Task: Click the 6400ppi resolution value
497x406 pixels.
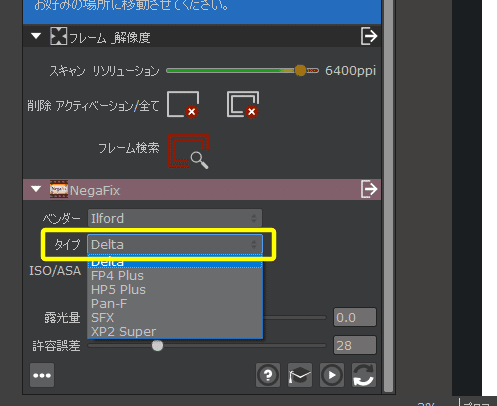Action: pyautogui.click(x=350, y=71)
